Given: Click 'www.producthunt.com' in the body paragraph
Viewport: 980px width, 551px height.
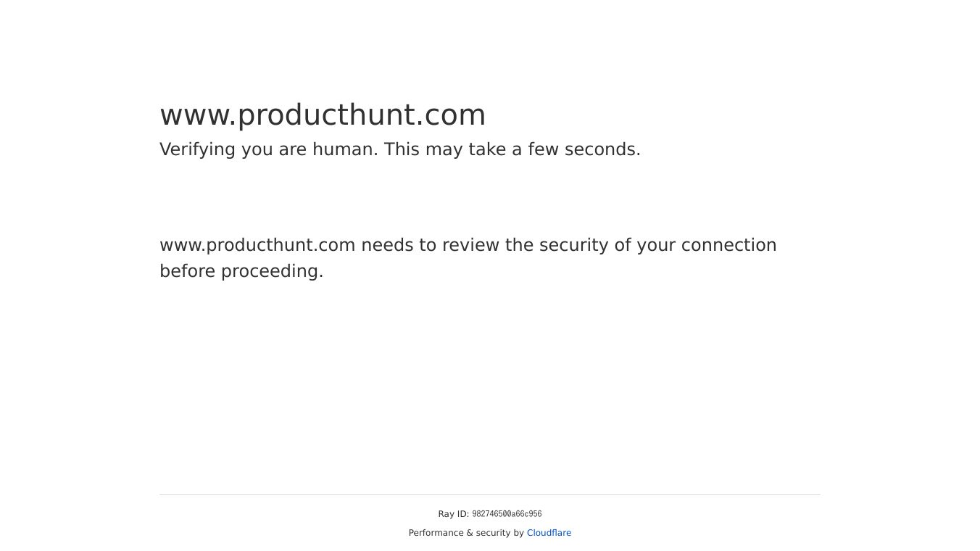Looking at the screenshot, I should pos(257,245).
